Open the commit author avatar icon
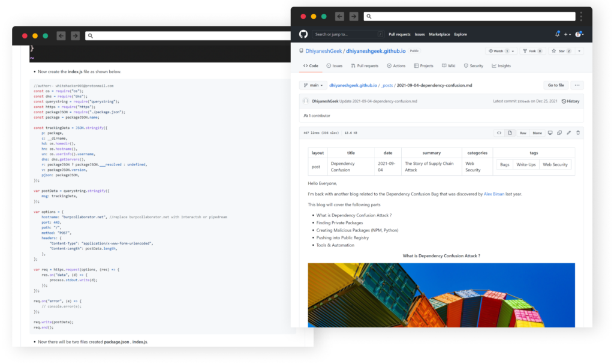This screenshot has width=614, height=364. point(306,101)
